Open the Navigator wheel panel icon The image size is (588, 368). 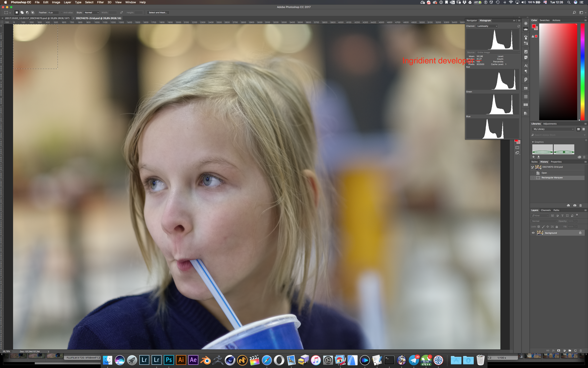tap(526, 23)
